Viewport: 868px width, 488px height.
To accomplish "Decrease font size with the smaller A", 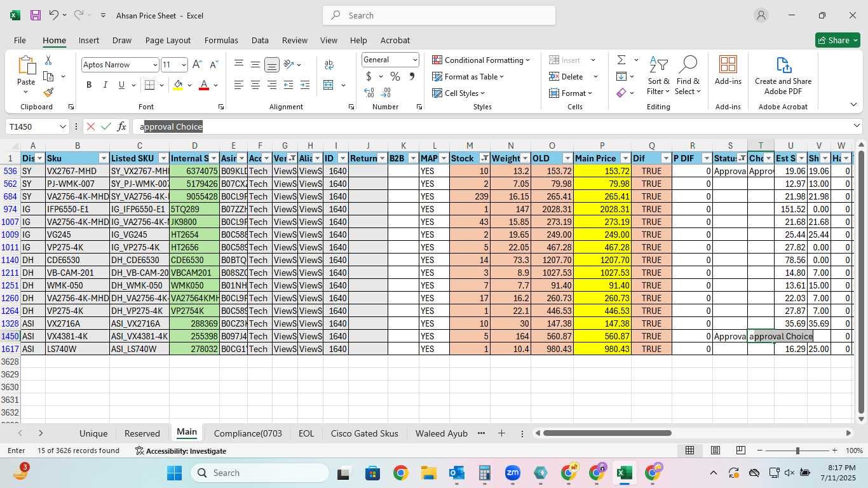I will point(214,65).
